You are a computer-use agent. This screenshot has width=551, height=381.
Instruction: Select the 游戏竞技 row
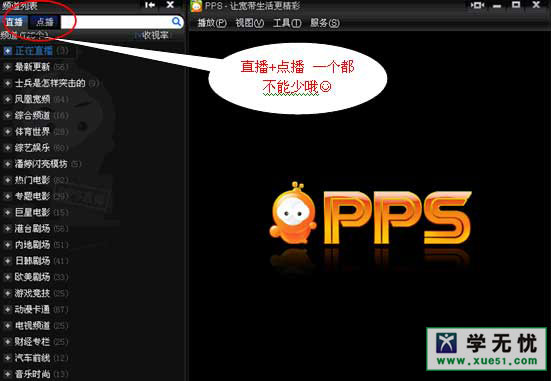[x=92, y=293]
